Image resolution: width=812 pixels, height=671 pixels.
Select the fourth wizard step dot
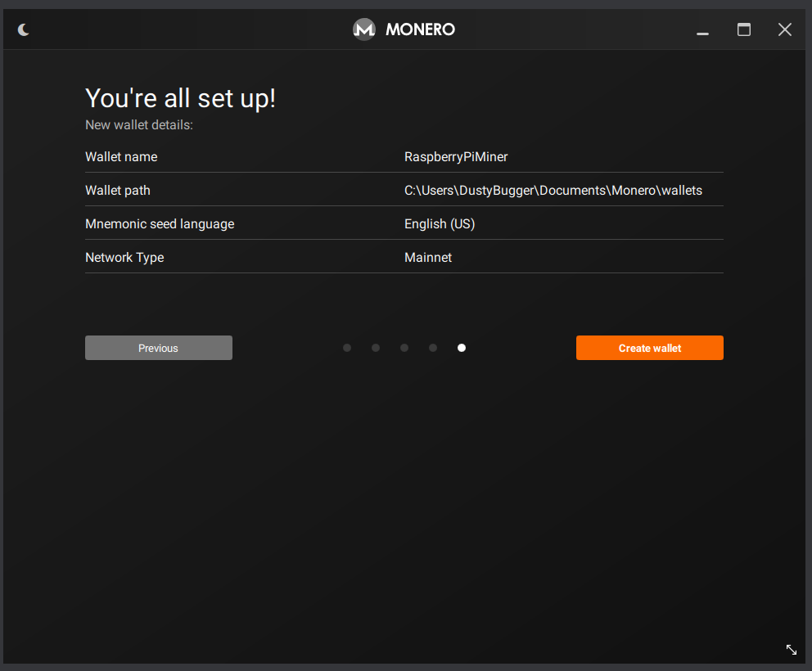click(433, 348)
